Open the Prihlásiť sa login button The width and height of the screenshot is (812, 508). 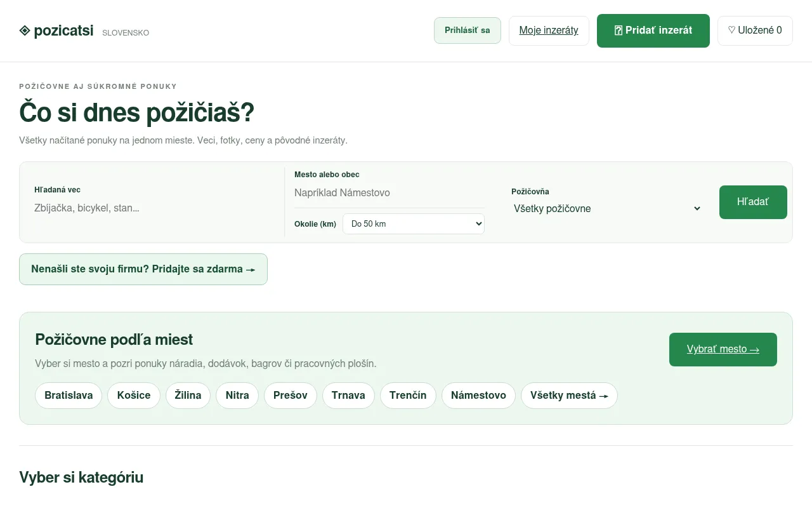(468, 30)
